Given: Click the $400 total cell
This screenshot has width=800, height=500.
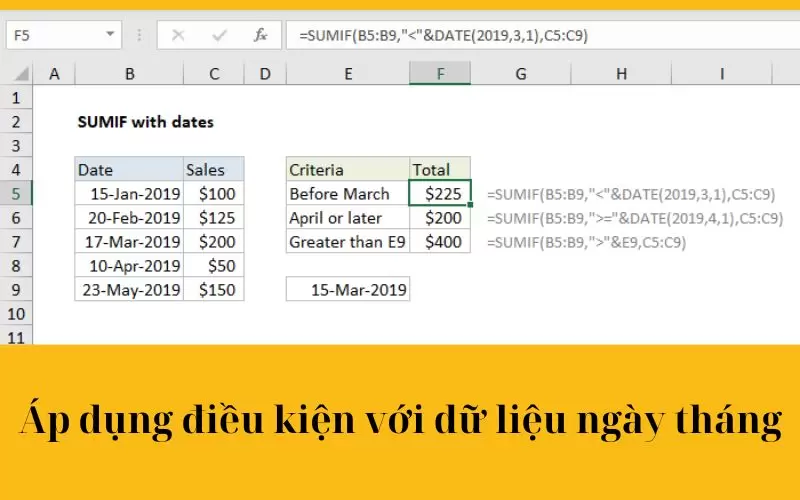Looking at the screenshot, I should 440,241.
